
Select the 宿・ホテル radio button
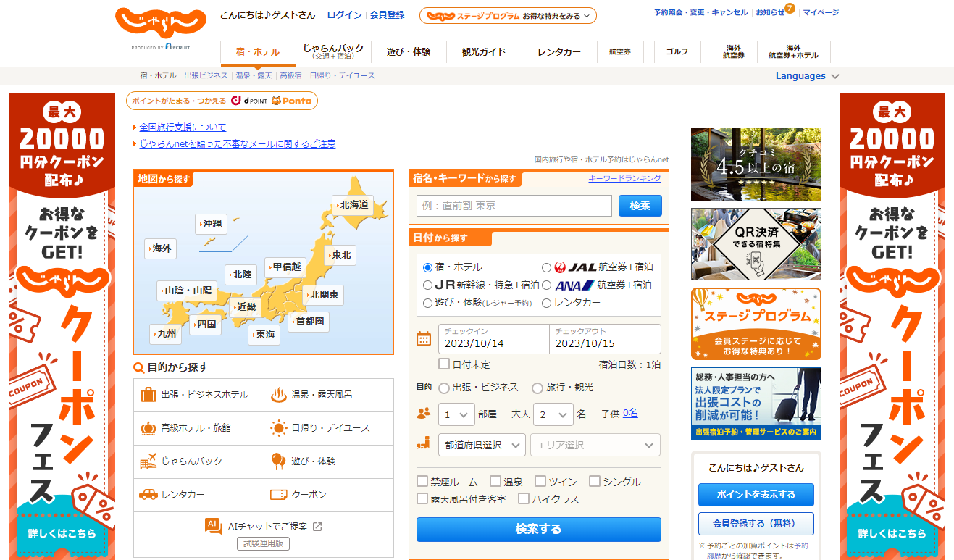click(x=427, y=267)
